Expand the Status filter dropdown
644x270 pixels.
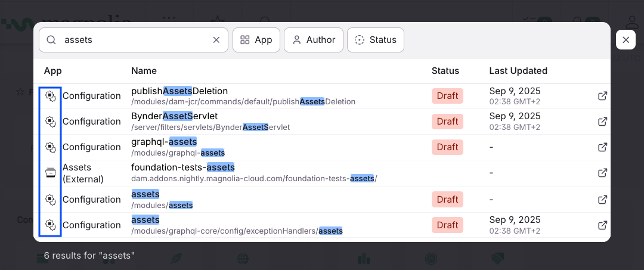pos(375,40)
